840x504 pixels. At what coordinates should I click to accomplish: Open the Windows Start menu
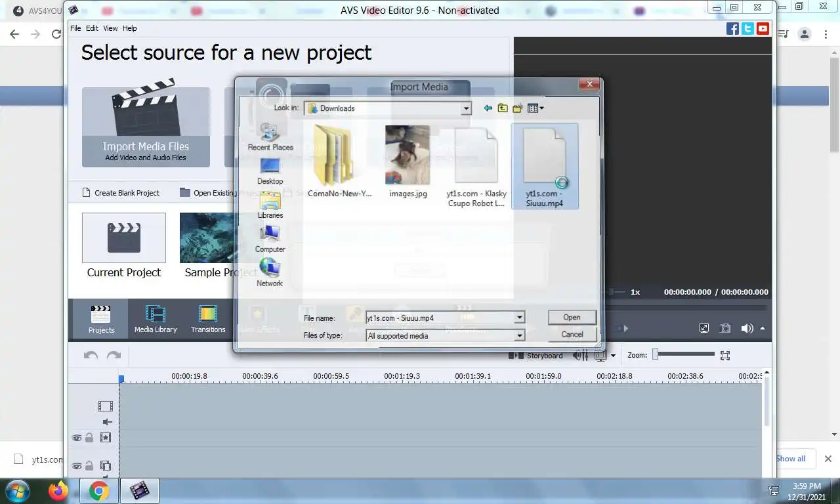click(18, 490)
